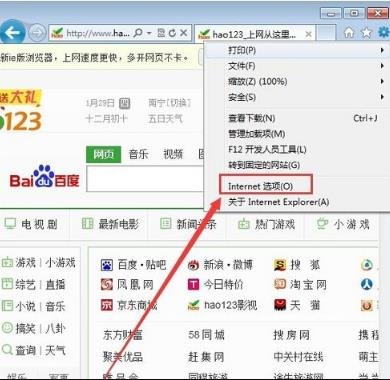Click the Baidu logo

pos(44,176)
